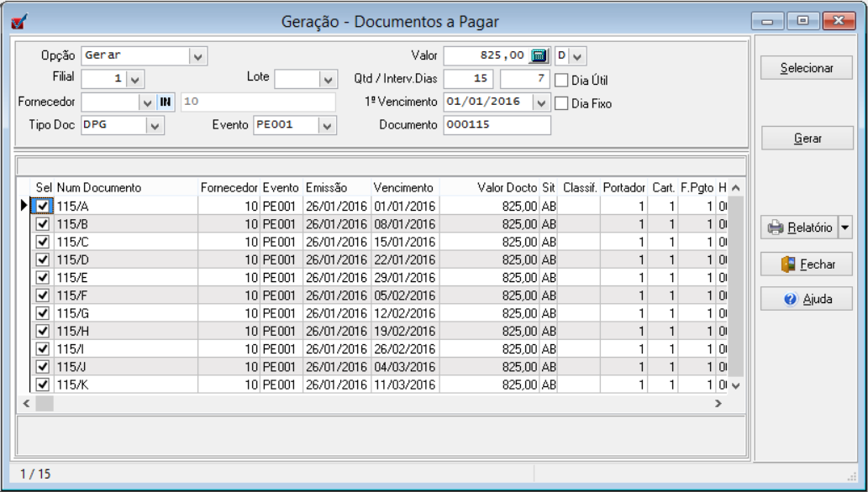Screen dimensions: 868x492
Task: Uncheck the Sel box for document 115/C
Action: point(43,242)
